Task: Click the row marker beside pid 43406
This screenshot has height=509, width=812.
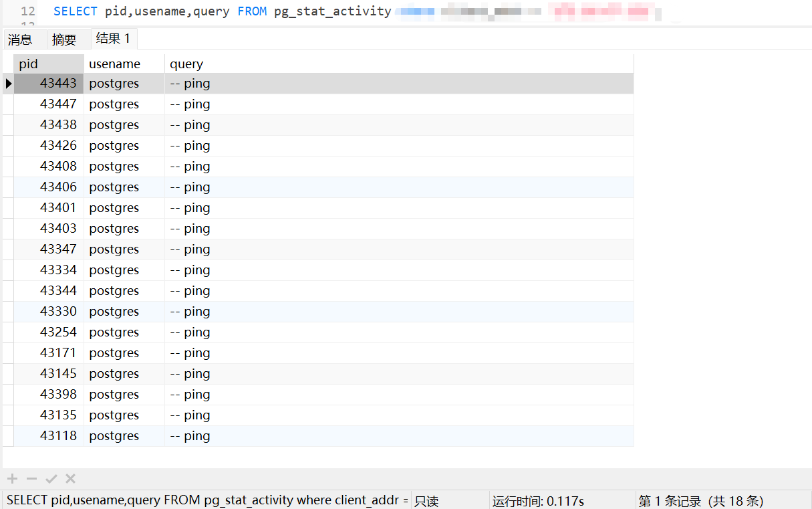Action: pyautogui.click(x=8, y=187)
